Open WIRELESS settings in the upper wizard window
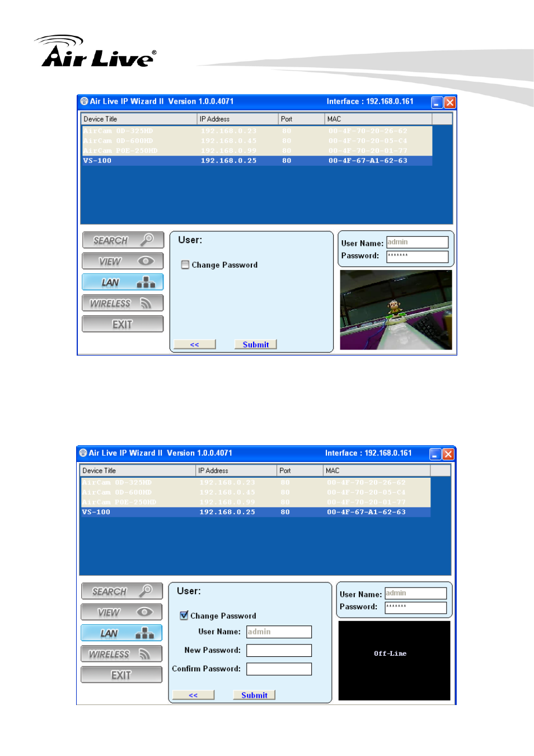Image resolution: width=534 pixels, height=756 pixels. pyautogui.click(x=123, y=303)
